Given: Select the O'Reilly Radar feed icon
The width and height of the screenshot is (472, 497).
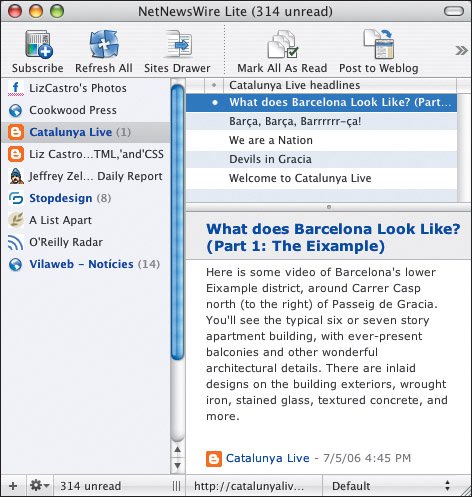Looking at the screenshot, I should (16, 242).
